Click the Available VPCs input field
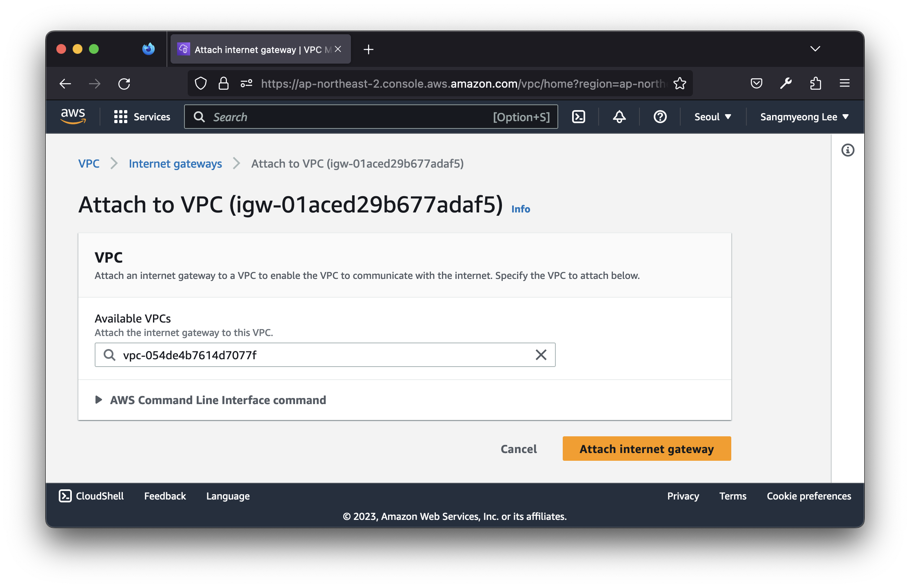 pyautogui.click(x=325, y=355)
